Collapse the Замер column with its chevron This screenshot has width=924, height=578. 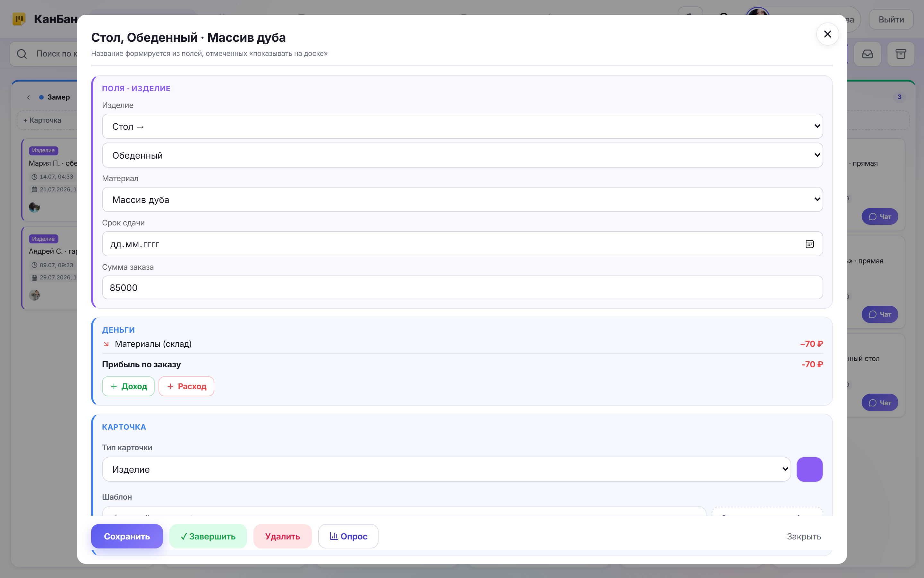pos(29,98)
